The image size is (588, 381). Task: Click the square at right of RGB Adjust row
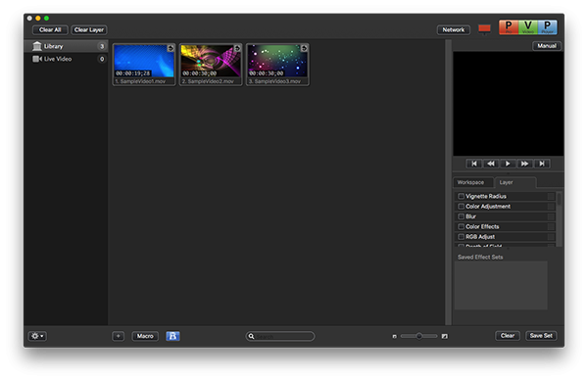551,236
